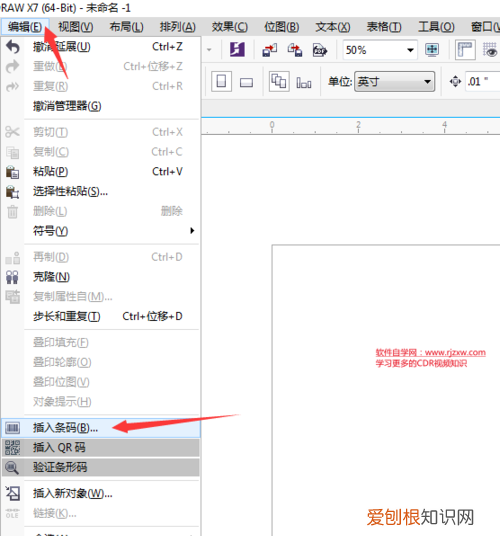Click the Paste clipboard icon
The image size is (500, 536).
click(x=13, y=172)
